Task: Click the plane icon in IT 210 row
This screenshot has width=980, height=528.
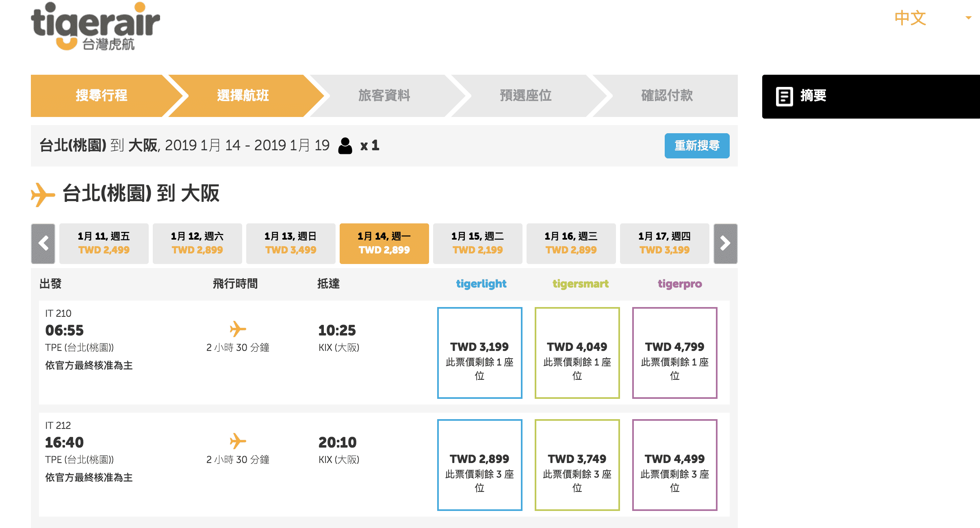Action: tap(238, 329)
